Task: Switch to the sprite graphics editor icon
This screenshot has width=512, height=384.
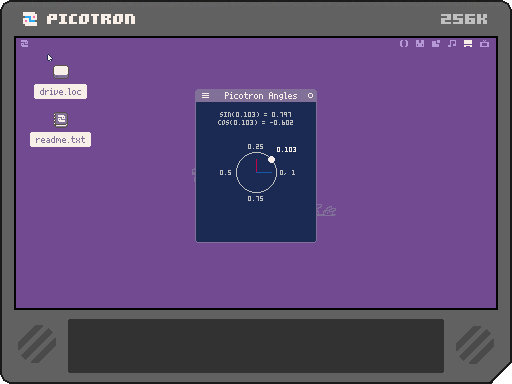Action: 420,44
